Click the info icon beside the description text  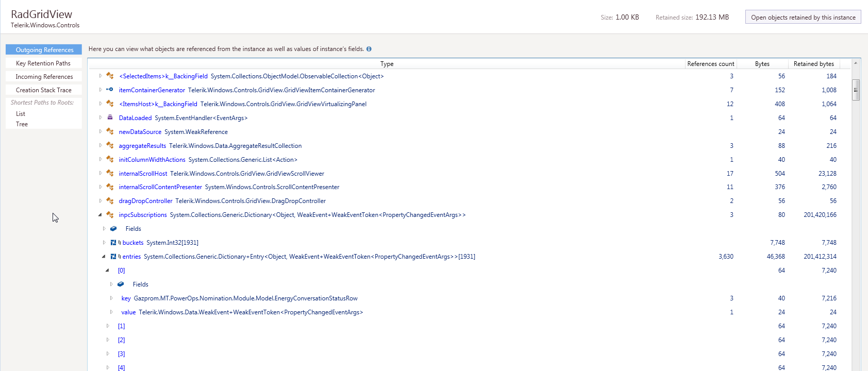pyautogui.click(x=369, y=49)
